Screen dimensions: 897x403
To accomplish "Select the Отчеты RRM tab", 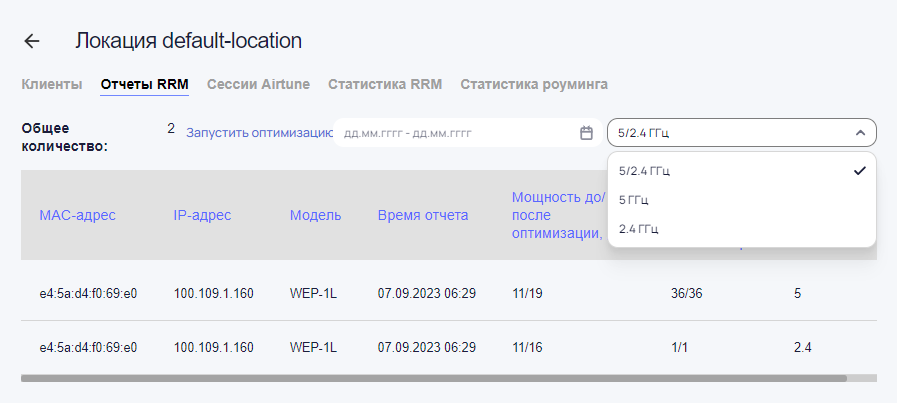I will (144, 84).
